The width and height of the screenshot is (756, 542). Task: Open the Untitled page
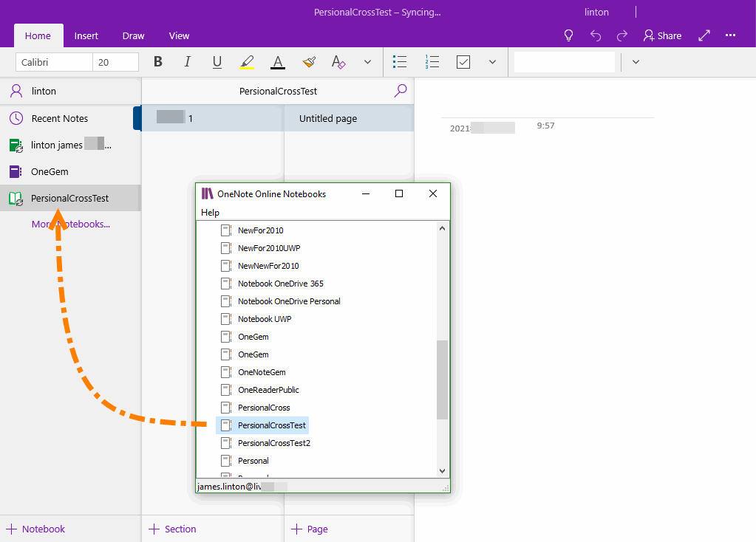tap(349, 119)
